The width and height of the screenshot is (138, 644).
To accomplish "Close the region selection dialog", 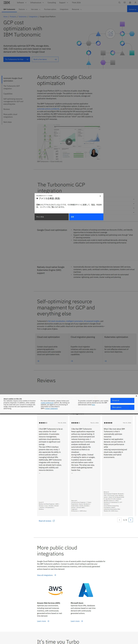I will 100,196.
